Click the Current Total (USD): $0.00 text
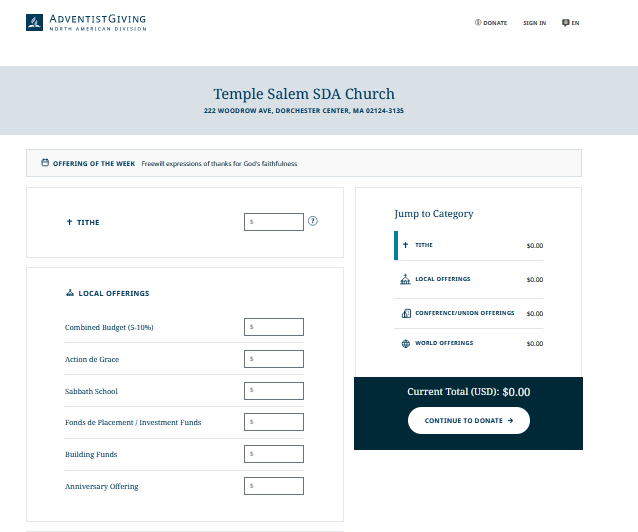Screen dimensions: 638x532 click(469, 392)
